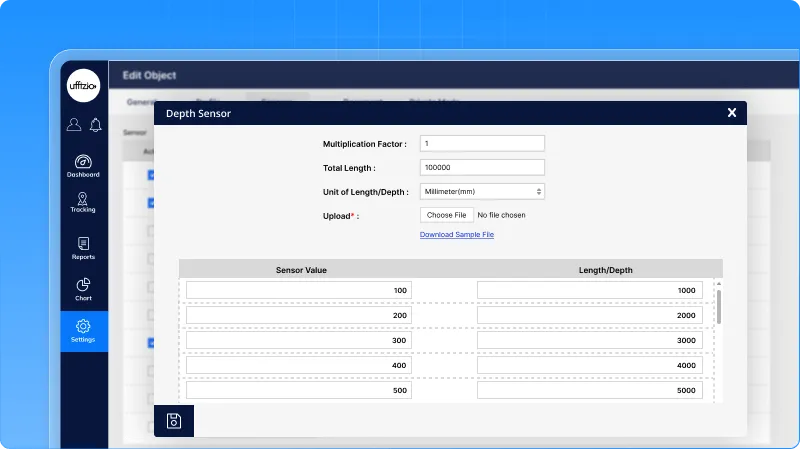Click the user profile icon
Image resolution: width=800 pixels, height=449 pixels.
coord(74,125)
